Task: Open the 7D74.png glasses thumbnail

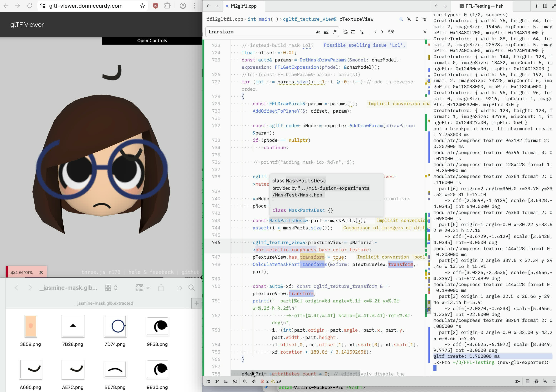Action: click(115, 326)
